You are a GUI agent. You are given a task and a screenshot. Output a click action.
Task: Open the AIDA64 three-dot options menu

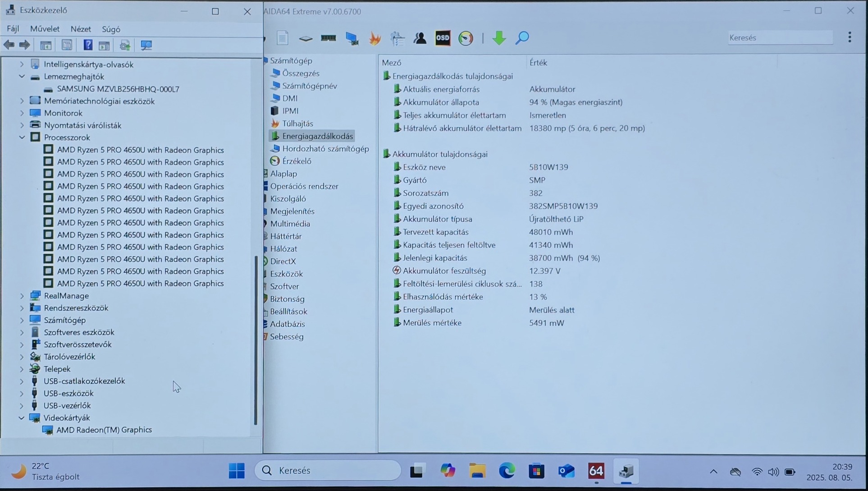[850, 37]
